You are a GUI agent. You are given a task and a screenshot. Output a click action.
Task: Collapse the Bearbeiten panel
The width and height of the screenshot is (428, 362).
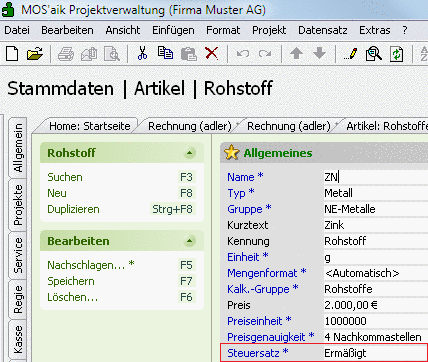point(189,241)
